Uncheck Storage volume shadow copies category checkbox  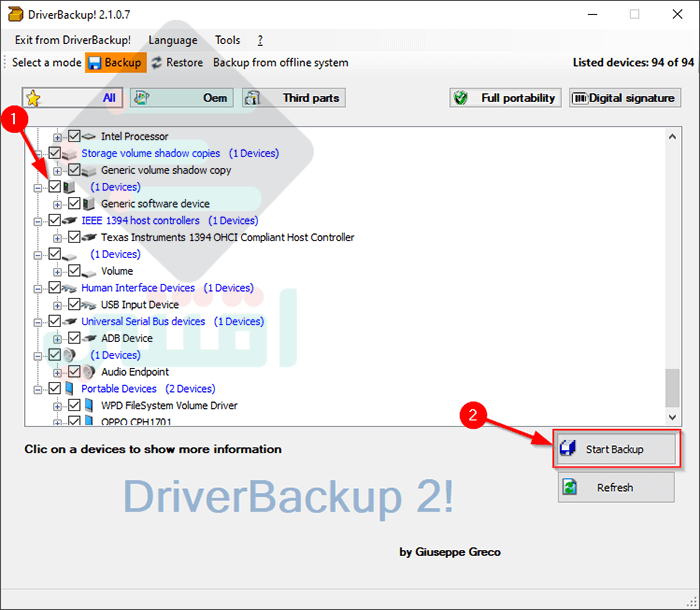(x=54, y=153)
